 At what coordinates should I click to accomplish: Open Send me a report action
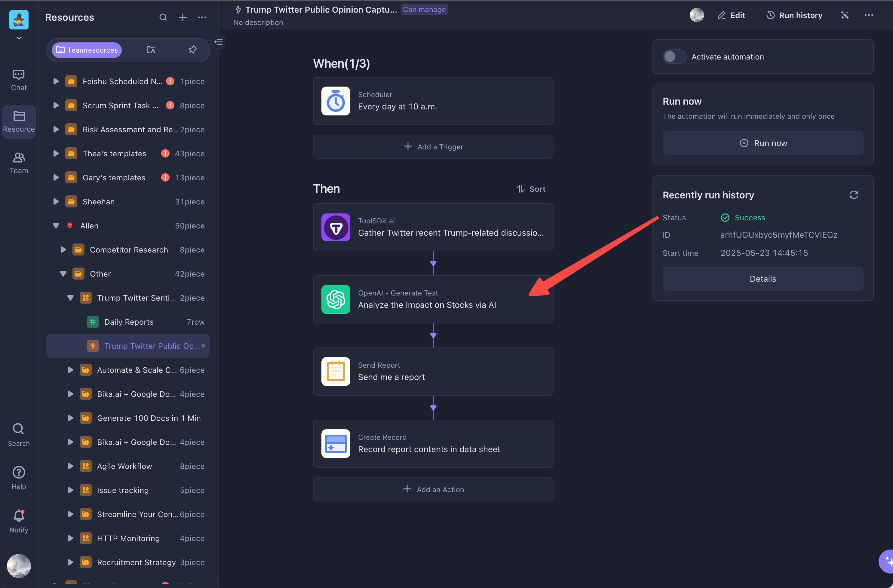point(433,371)
